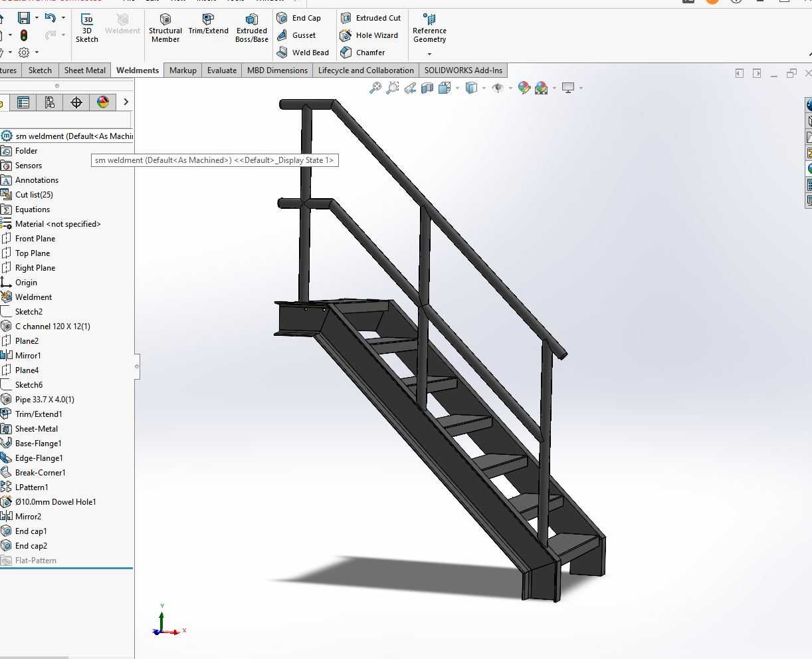Viewport: 812px width, 659px height.
Task: Open the ConfigurationManager tab
Action: click(50, 102)
